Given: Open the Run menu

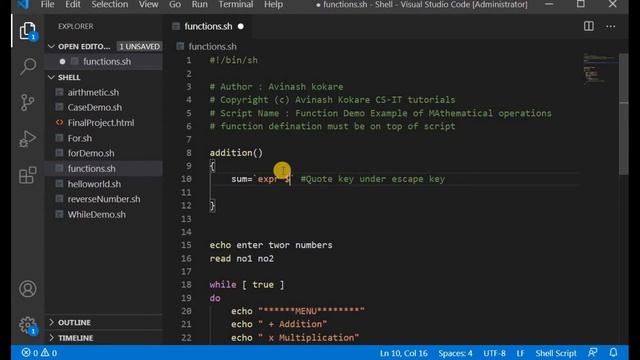Looking at the screenshot, I should coord(200,4).
